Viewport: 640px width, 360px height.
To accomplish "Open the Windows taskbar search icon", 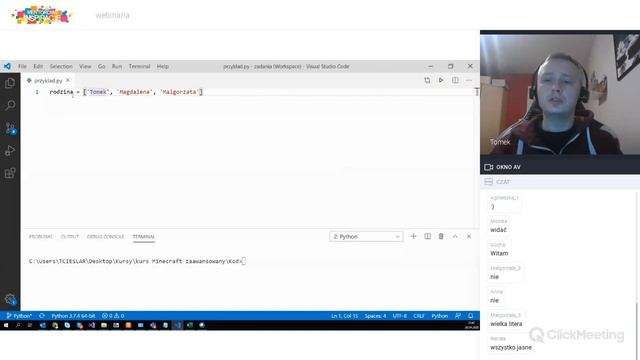I will [18, 325].
